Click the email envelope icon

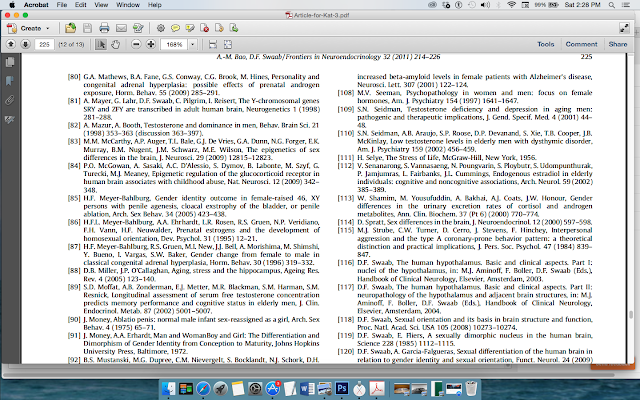[121, 28]
